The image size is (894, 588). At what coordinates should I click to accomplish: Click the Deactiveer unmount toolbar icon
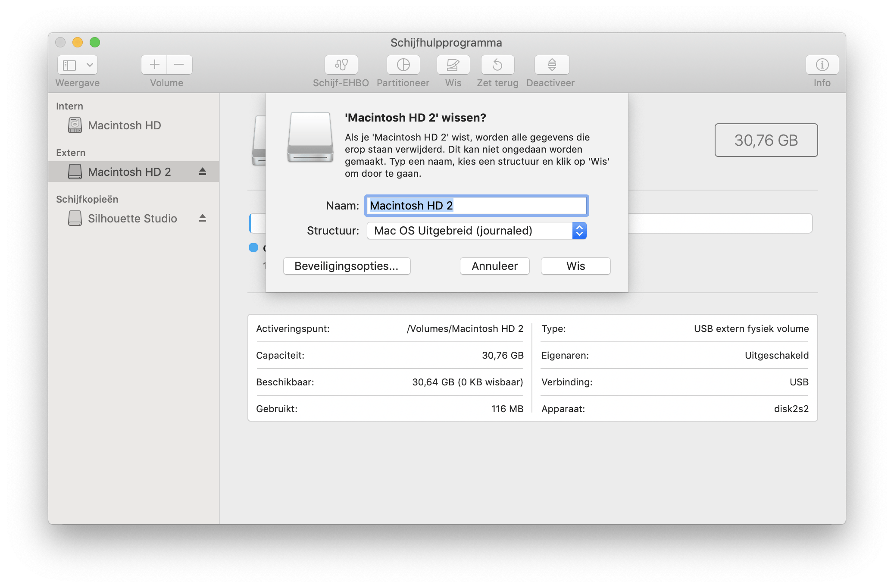pyautogui.click(x=552, y=65)
